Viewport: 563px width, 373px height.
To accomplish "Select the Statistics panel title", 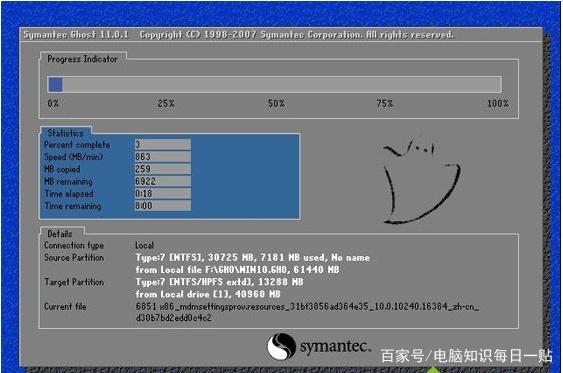I will click(65, 133).
